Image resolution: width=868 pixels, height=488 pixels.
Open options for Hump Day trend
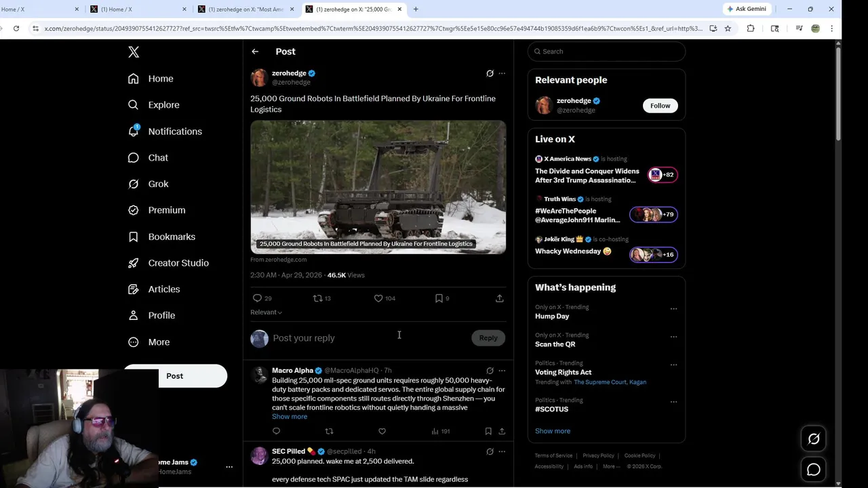click(673, 308)
